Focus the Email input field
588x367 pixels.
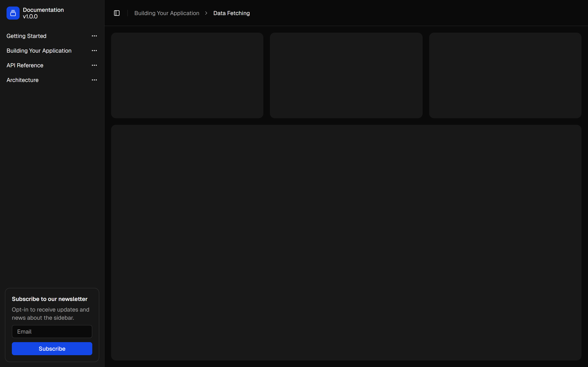[52, 332]
